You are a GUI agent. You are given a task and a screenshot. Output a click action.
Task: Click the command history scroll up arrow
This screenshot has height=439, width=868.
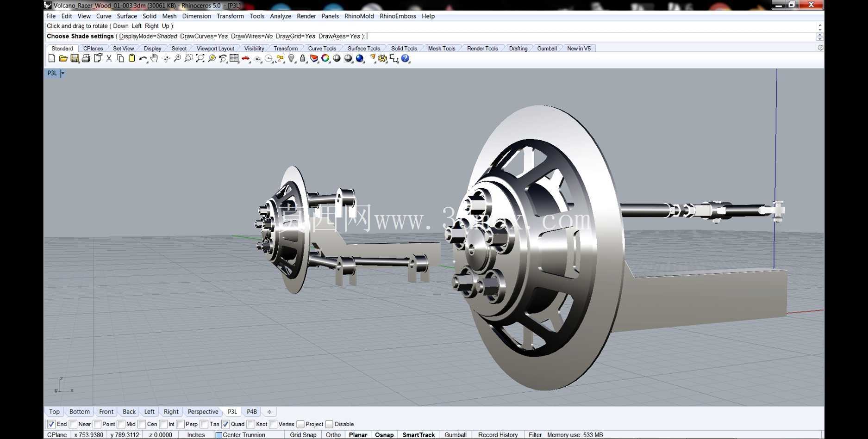tap(820, 24)
